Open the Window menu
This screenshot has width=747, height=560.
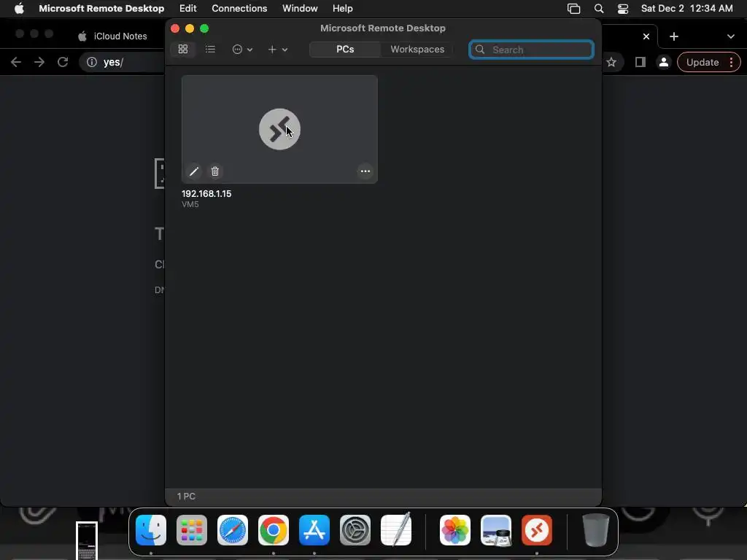tap(300, 9)
